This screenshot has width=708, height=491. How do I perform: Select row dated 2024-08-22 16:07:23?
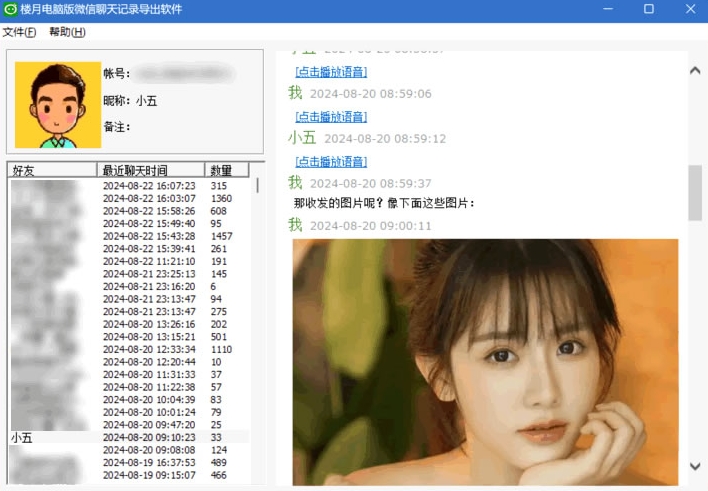pos(129,186)
